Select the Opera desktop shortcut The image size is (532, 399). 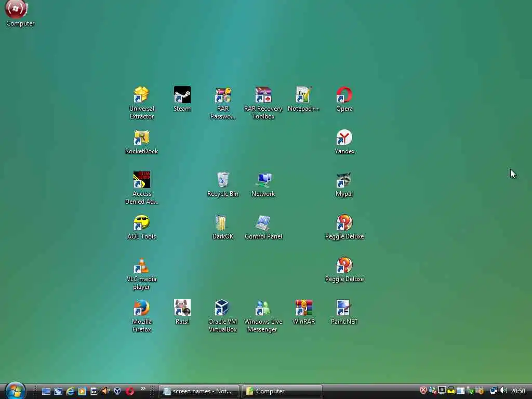point(344,99)
